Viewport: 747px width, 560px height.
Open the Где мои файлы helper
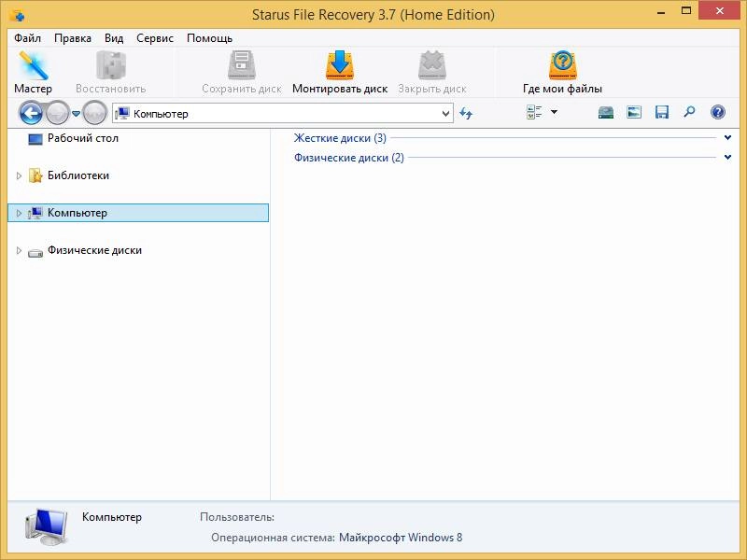click(x=562, y=73)
